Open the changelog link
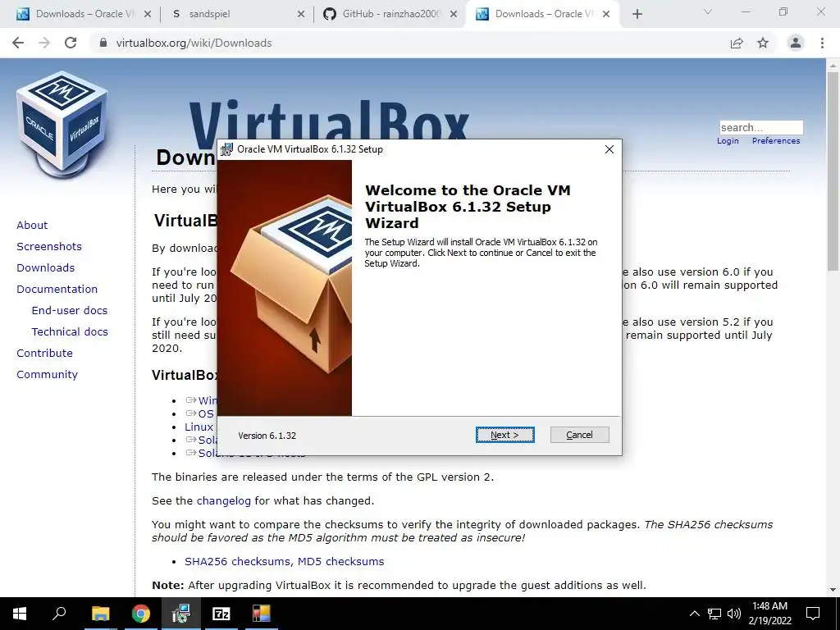 (x=223, y=501)
